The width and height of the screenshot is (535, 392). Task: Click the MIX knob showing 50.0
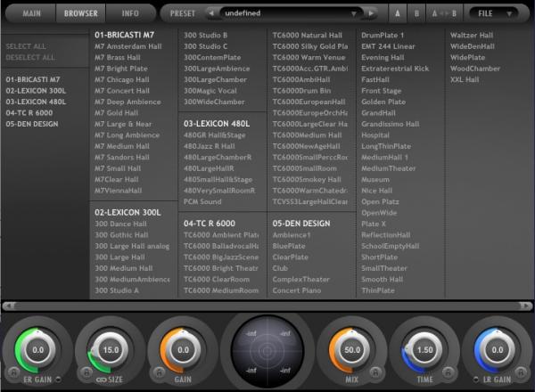point(350,350)
